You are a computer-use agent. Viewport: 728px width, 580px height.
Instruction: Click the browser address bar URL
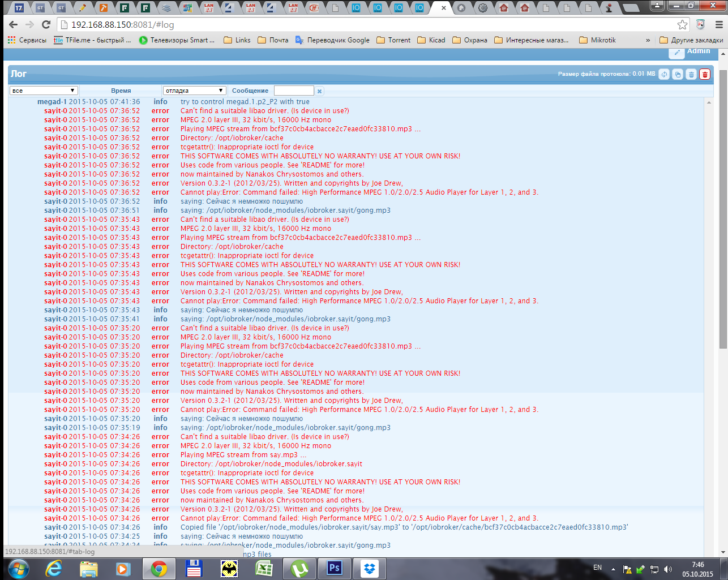coord(123,25)
